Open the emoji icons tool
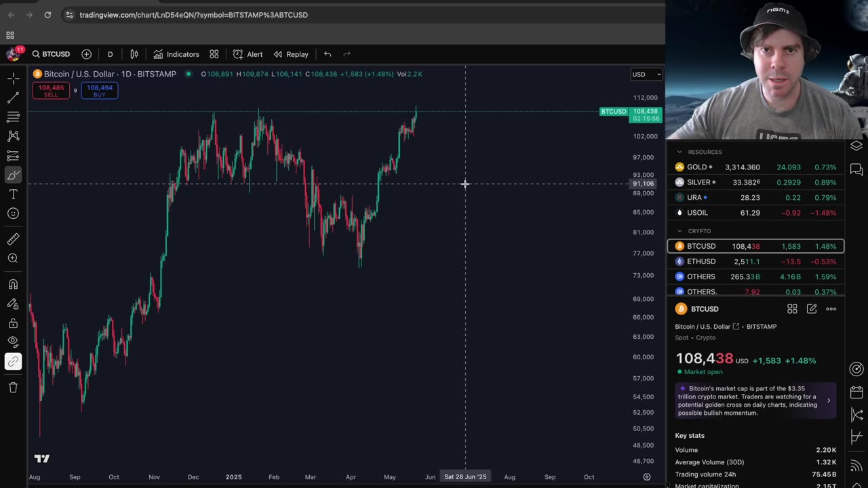The image size is (868, 488). pyautogui.click(x=13, y=213)
